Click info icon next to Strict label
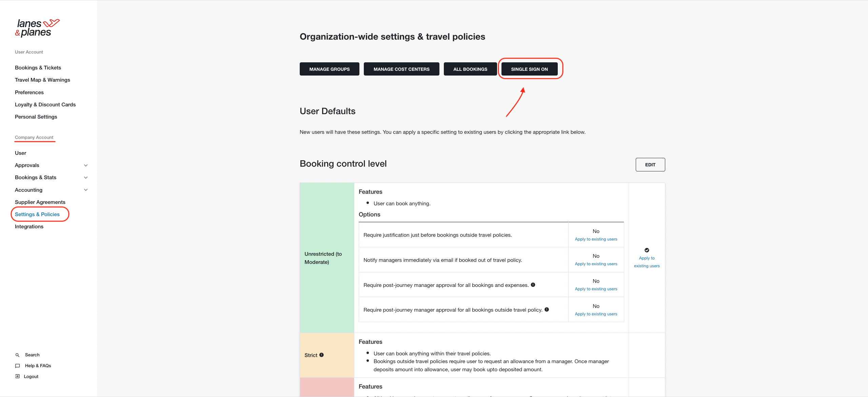Screen dimensions: 868x397 [321, 355]
